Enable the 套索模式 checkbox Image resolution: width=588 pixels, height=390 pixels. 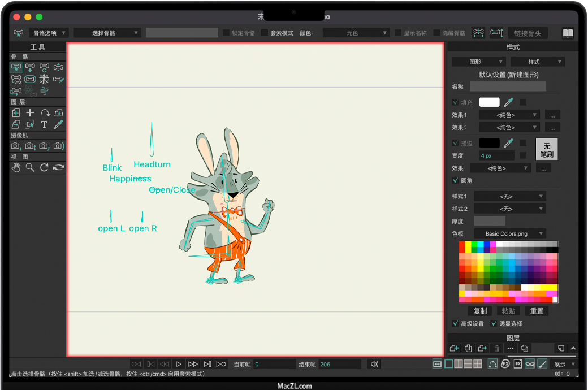[265, 33]
